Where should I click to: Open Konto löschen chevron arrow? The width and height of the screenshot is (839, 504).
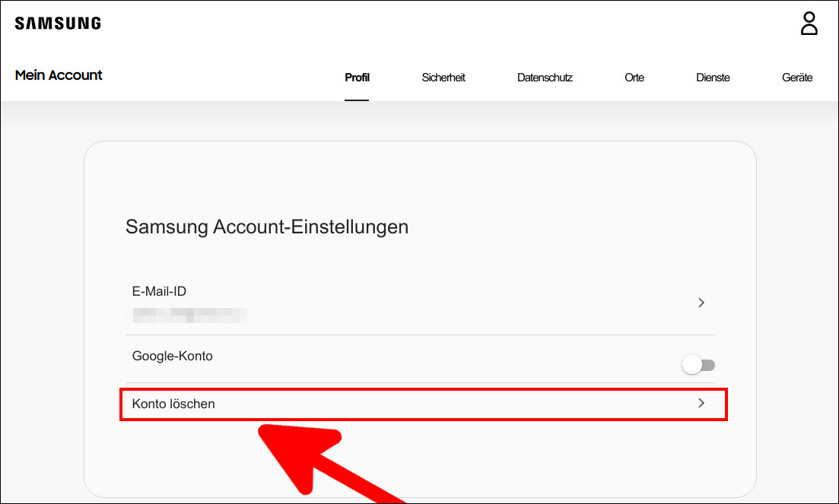[701, 403]
